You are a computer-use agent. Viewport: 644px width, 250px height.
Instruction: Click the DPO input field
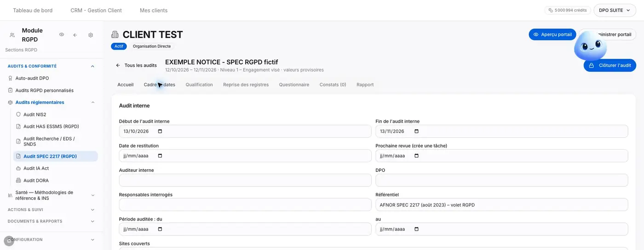[502, 180]
